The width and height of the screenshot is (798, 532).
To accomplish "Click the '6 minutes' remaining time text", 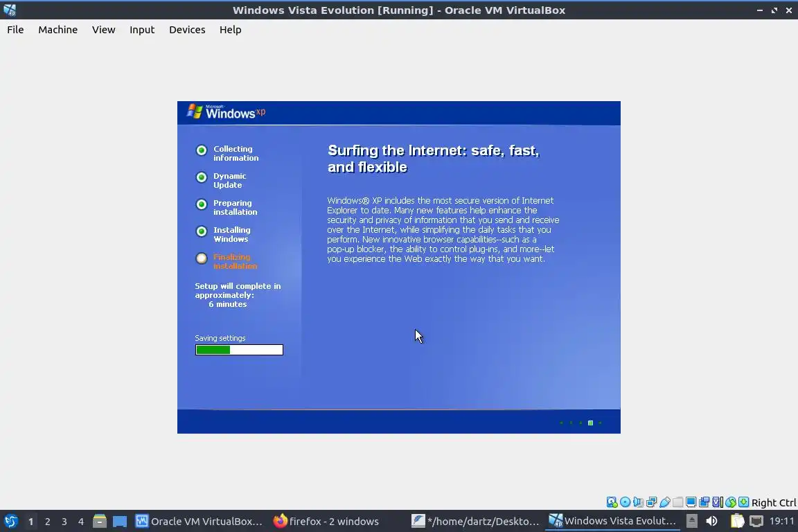I will (x=227, y=304).
